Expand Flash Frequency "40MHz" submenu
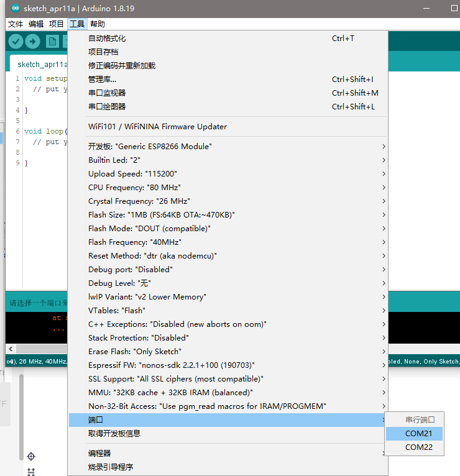The width and height of the screenshot is (460, 476). pos(228,242)
